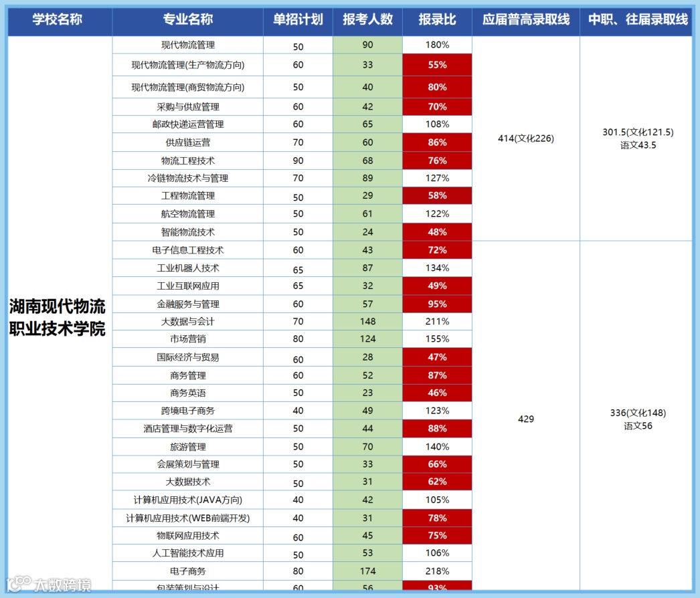Click the 180% ratio cell
Viewport: 700px width, 598px height.
tap(436, 45)
